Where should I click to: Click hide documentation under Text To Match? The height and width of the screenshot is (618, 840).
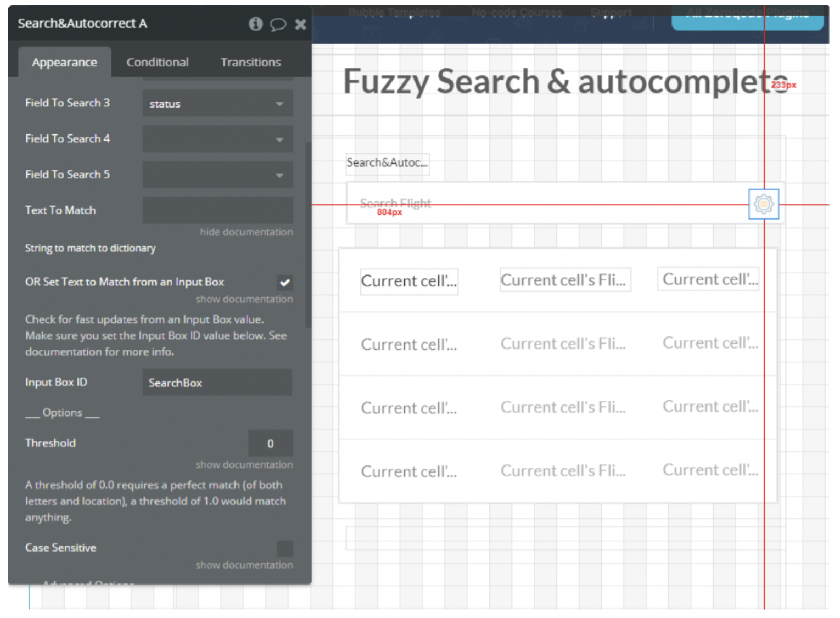[x=246, y=232]
